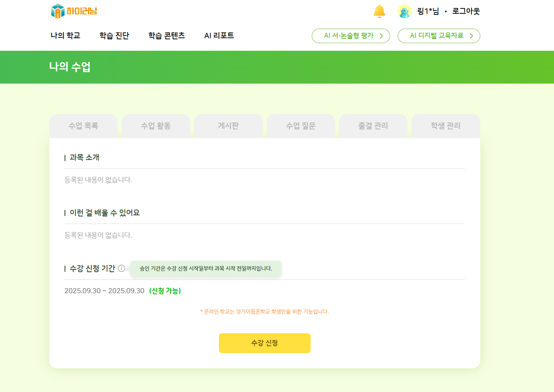Click the 하이러닝 logo icon
Viewport: 554px width, 392px height.
point(58,11)
